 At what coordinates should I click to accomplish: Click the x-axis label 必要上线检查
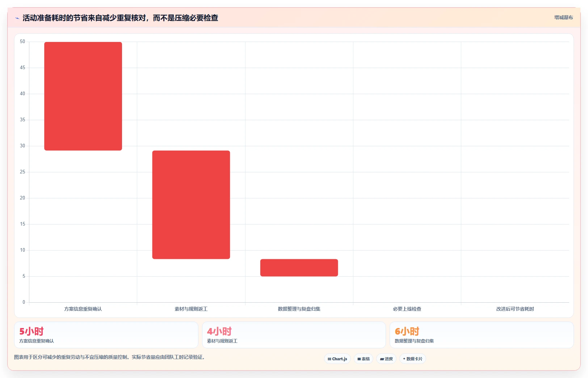(x=407, y=309)
